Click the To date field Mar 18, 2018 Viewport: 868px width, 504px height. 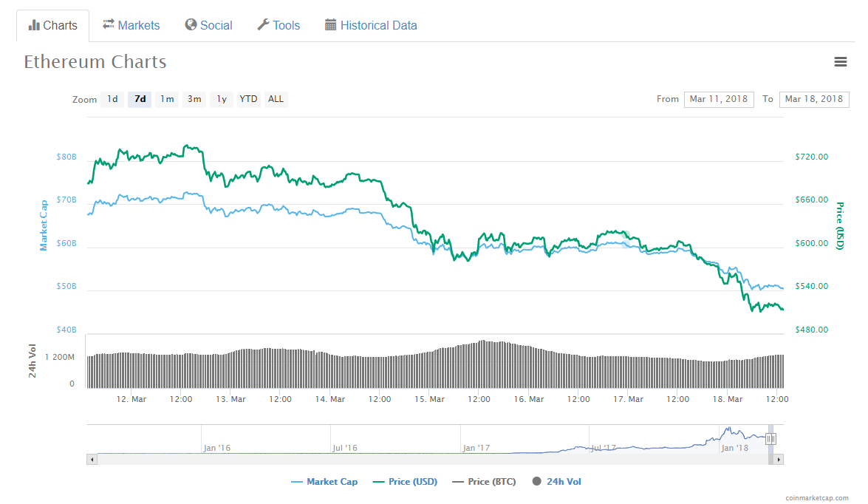(814, 99)
